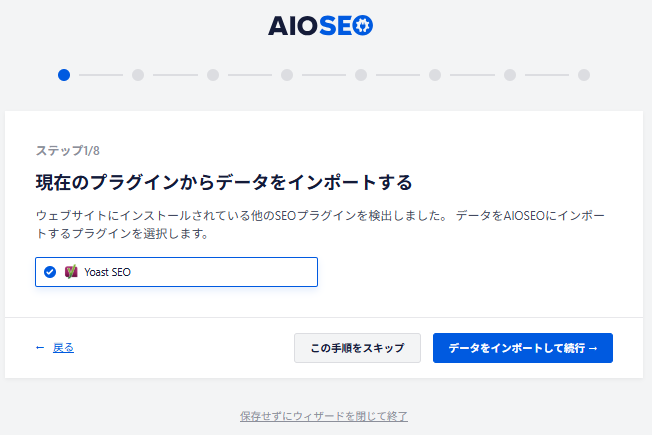Select the third wizard step dot
Screen dimensions: 652x435
[213, 74]
